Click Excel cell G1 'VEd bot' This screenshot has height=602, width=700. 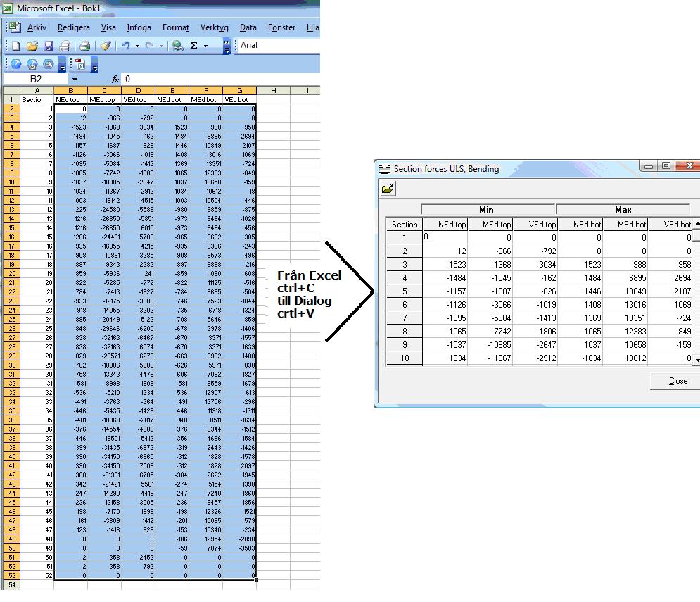240,100
